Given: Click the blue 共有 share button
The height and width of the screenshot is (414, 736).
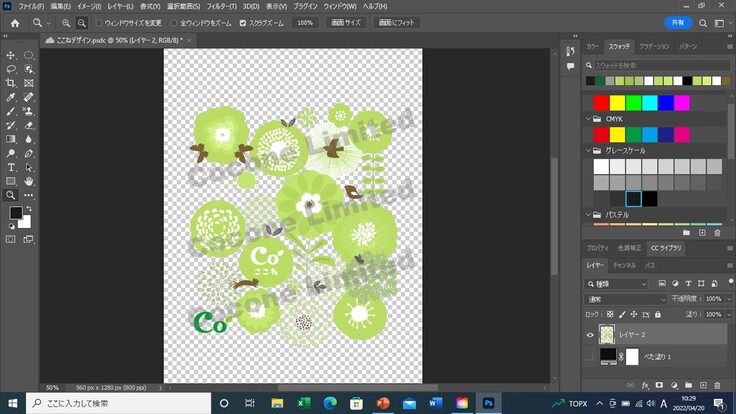Looking at the screenshot, I should pyautogui.click(x=678, y=22).
